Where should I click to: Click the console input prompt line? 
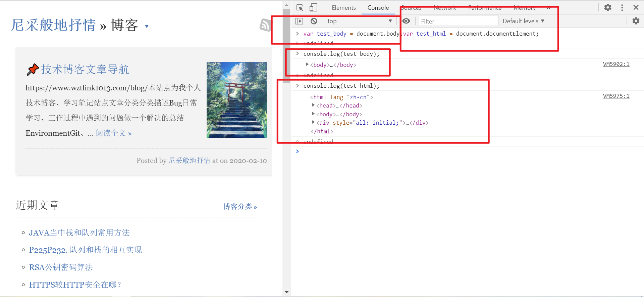(x=468, y=152)
